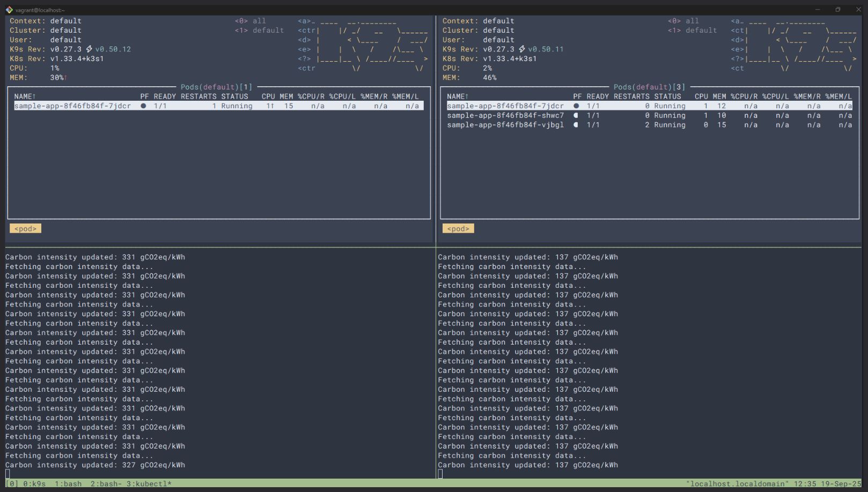
Task: Toggle the half-filled PF indicator on pod vjbgl
Action: 576,125
